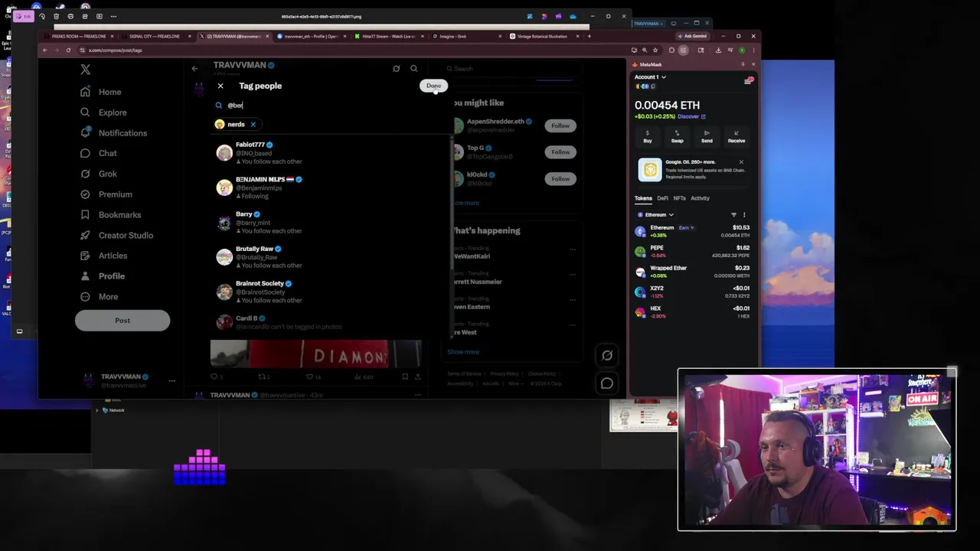Click Swap in MetaMask
This screenshot has width=980, height=551.
pyautogui.click(x=677, y=136)
